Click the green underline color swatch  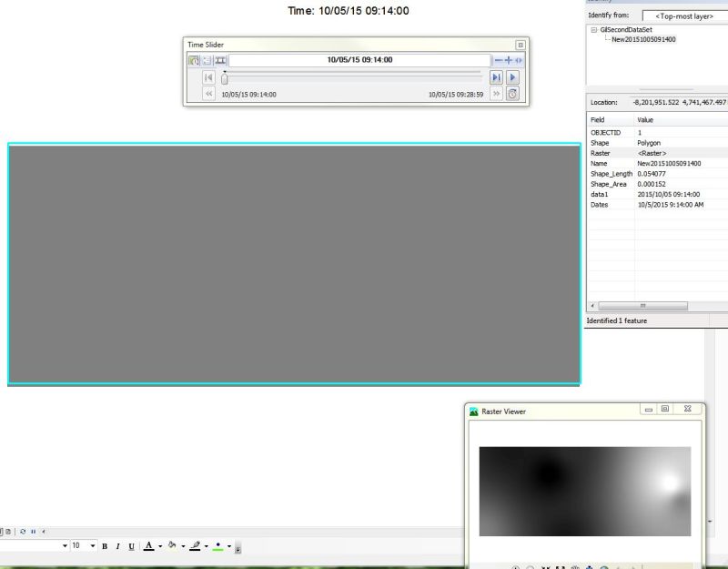point(217,548)
